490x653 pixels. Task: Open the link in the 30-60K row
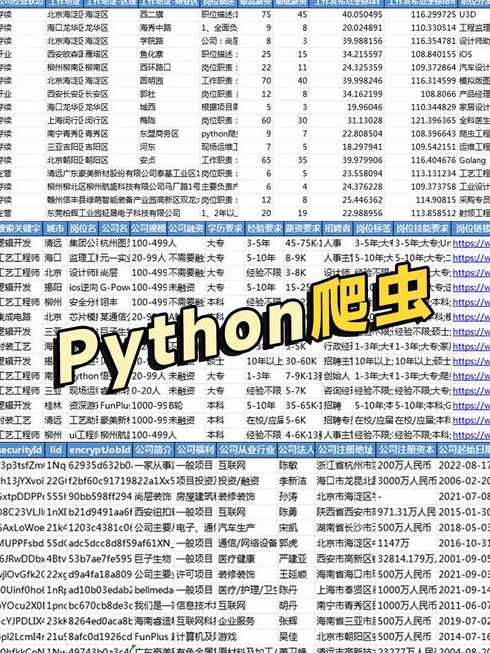(471, 361)
